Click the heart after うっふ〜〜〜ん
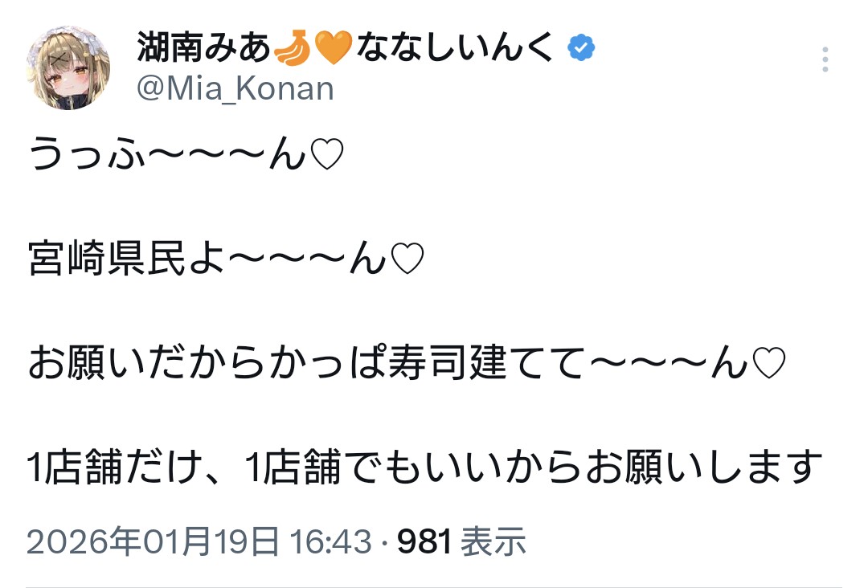Image resolution: width=868 pixels, height=588 pixels. coord(327,155)
